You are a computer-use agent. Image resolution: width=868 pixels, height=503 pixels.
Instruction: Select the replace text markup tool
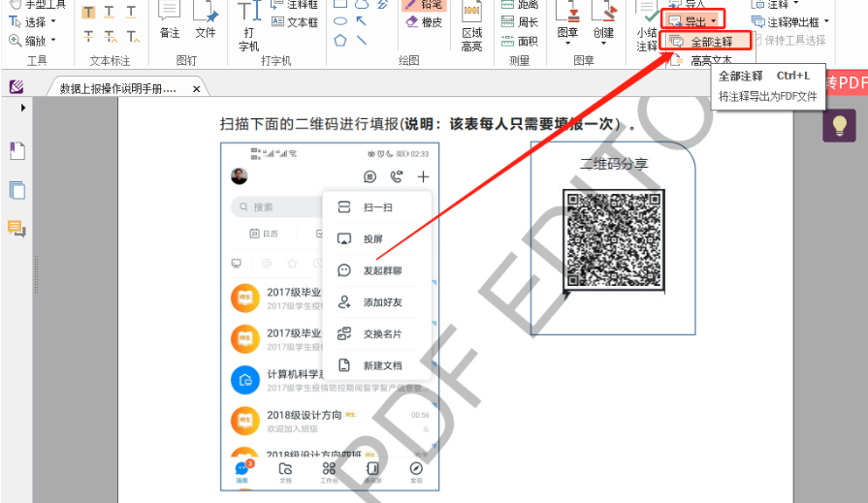tap(111, 37)
